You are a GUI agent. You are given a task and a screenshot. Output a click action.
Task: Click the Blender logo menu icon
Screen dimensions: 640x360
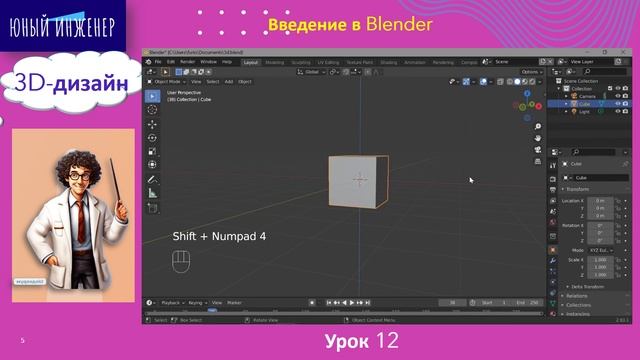[x=149, y=62]
